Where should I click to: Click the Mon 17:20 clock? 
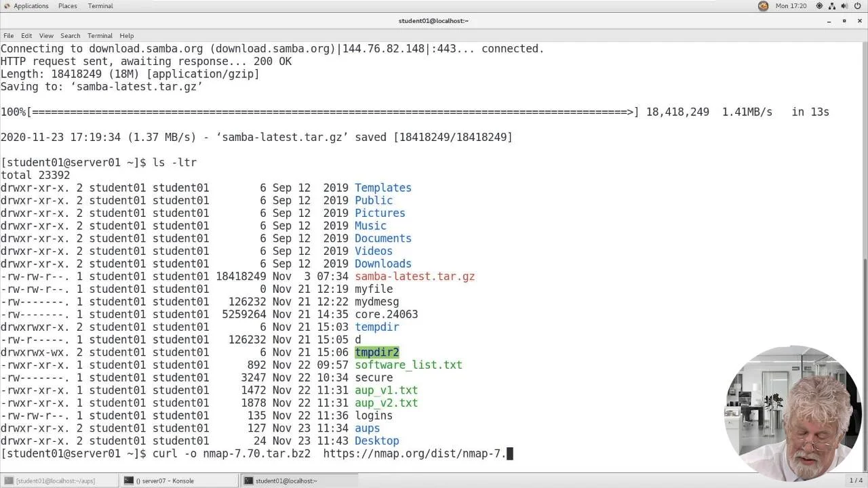tap(791, 6)
